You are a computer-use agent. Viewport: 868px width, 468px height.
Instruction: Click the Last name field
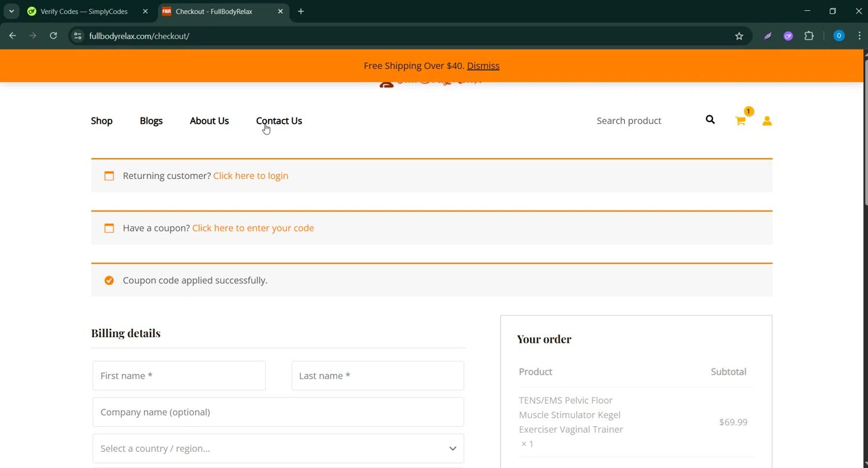pyautogui.click(x=378, y=375)
